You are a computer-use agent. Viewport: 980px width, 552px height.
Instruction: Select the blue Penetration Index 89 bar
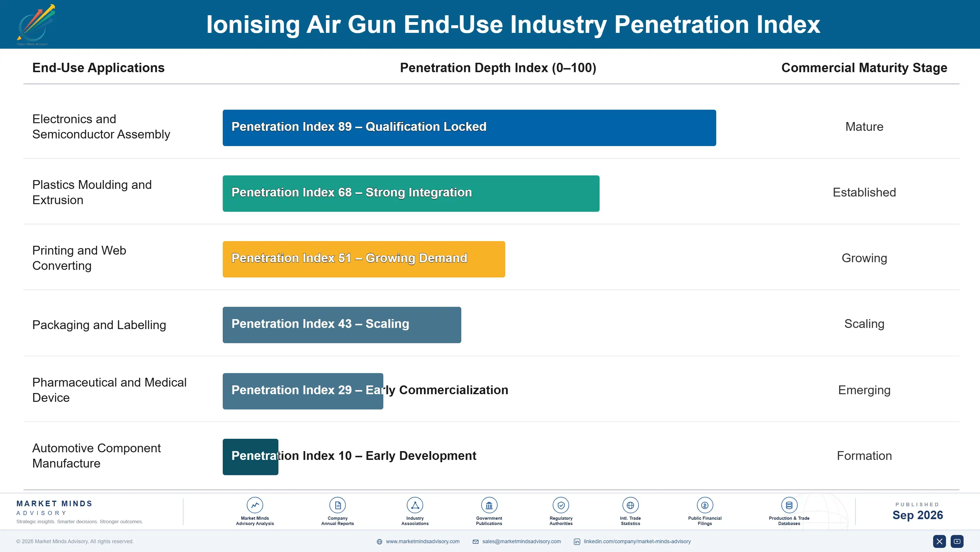469,128
